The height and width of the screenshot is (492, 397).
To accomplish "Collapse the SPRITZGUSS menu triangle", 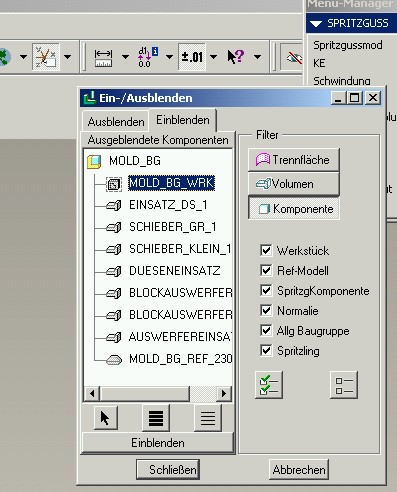I will [x=316, y=24].
